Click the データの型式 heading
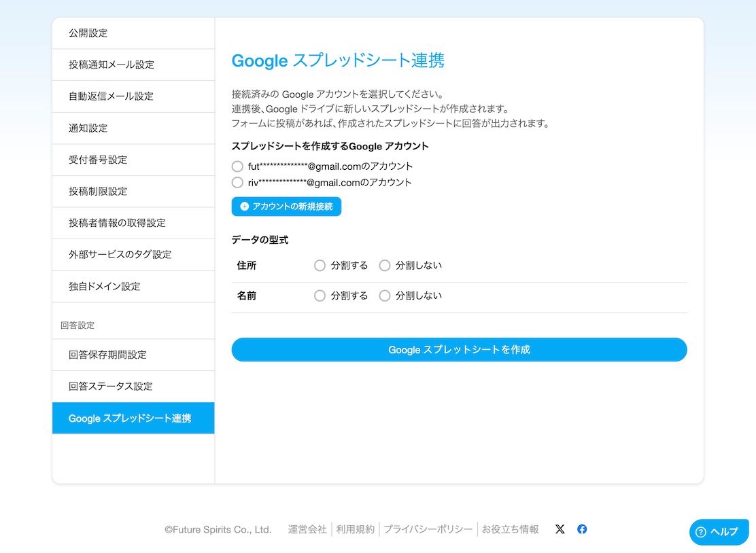This screenshot has height=553, width=756. coord(260,240)
